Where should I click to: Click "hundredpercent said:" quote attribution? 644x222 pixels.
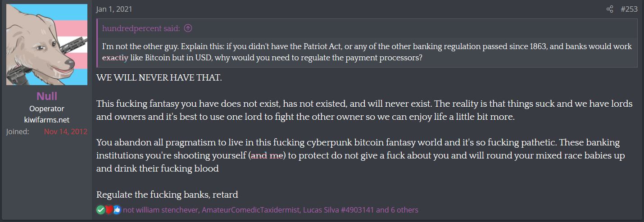(x=141, y=28)
